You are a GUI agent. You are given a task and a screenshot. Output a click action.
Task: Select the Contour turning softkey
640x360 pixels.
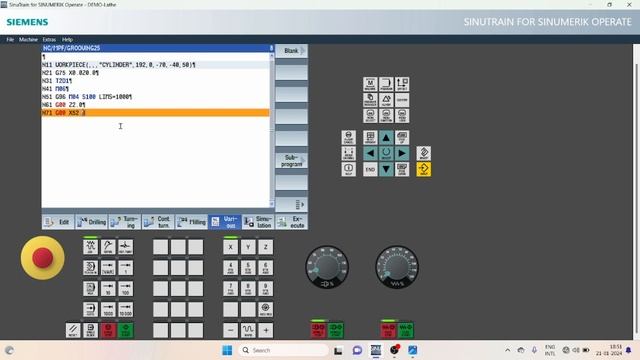(x=158, y=222)
